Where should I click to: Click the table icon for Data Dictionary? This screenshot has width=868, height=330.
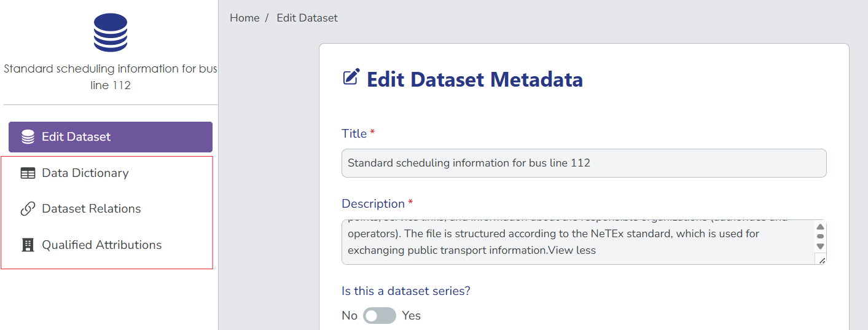pos(28,173)
